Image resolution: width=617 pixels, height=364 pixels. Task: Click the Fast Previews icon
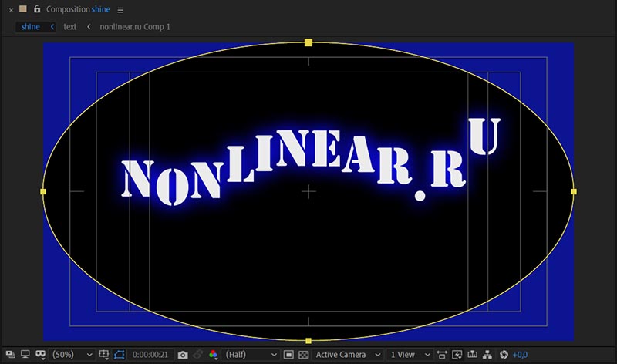tap(457, 355)
